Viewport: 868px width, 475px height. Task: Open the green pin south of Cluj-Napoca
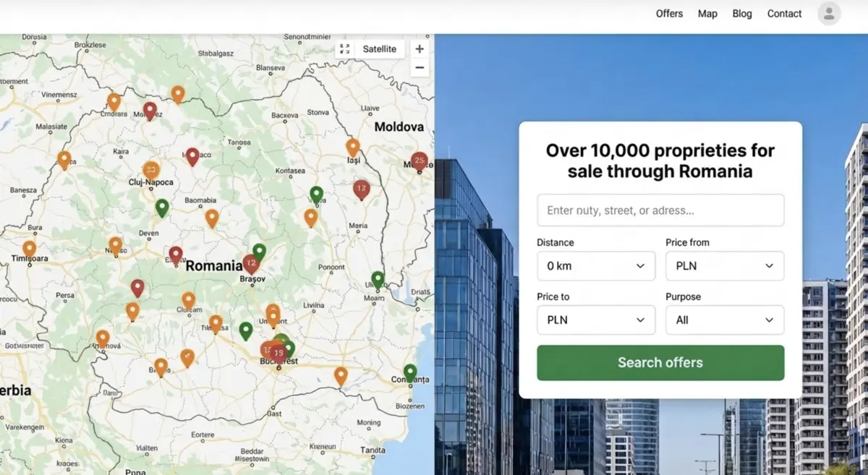click(x=162, y=208)
